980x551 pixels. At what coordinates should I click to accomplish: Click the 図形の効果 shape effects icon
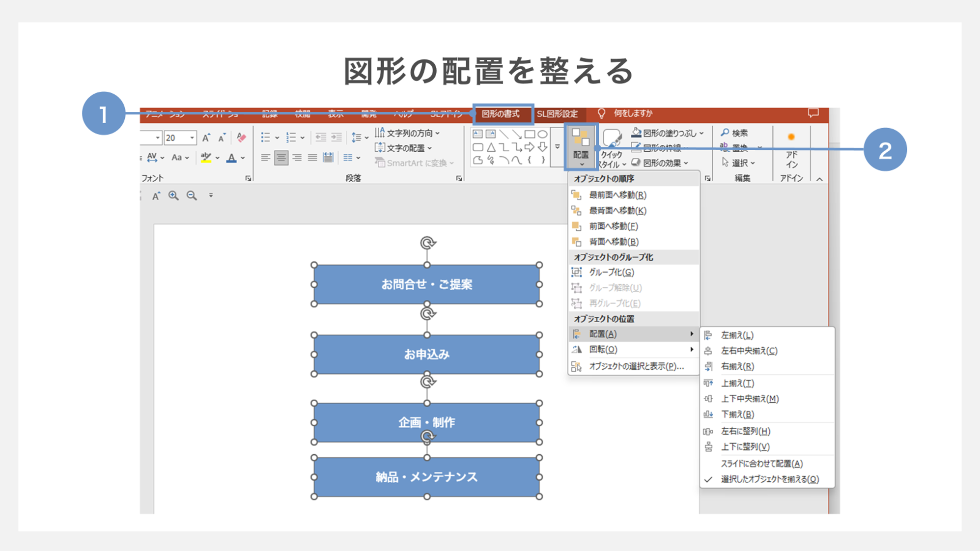636,163
